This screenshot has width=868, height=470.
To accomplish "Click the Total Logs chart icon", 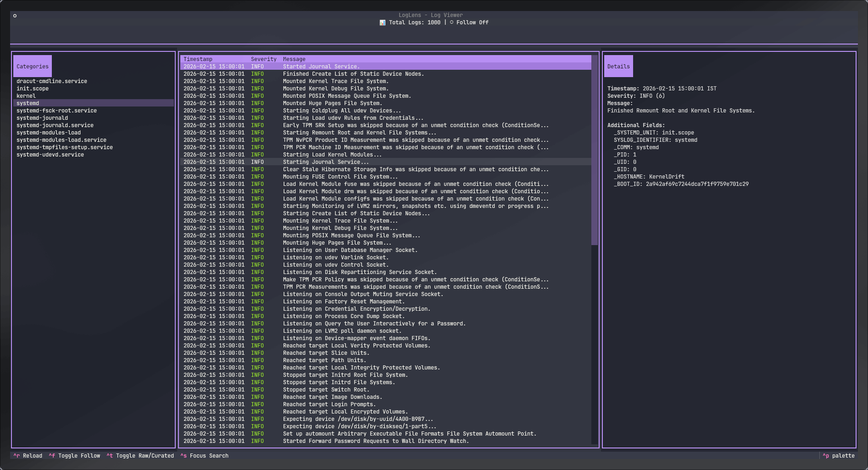I will tap(382, 22).
